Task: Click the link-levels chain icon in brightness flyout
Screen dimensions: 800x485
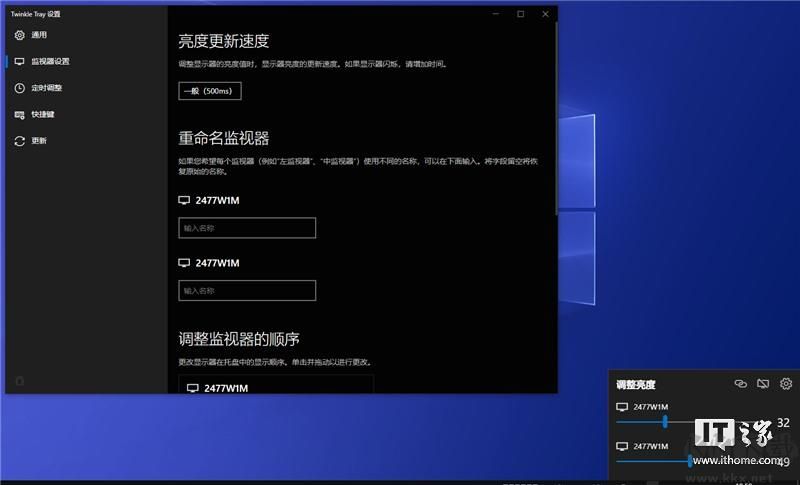Action: pos(740,384)
